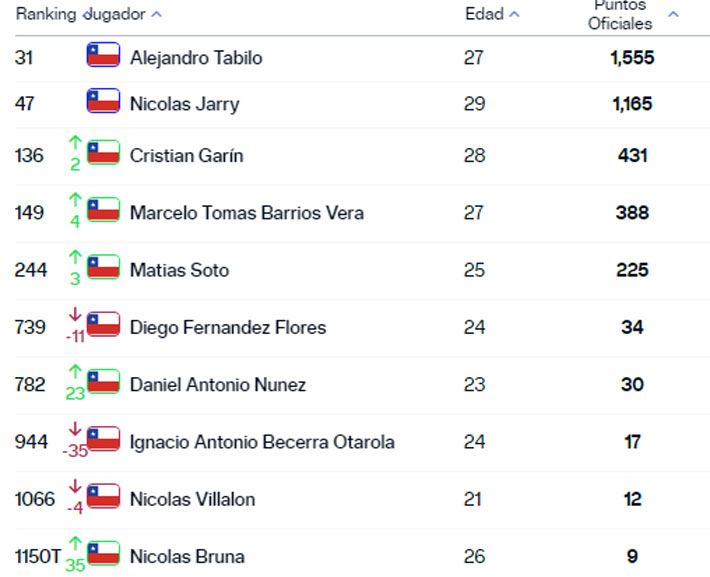Open Nicolas Jarry's player profile

click(185, 104)
